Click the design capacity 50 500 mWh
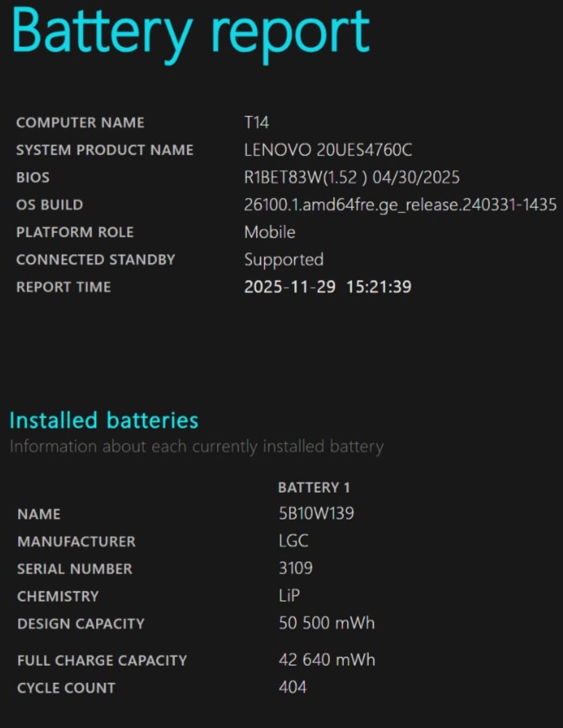 click(x=326, y=623)
